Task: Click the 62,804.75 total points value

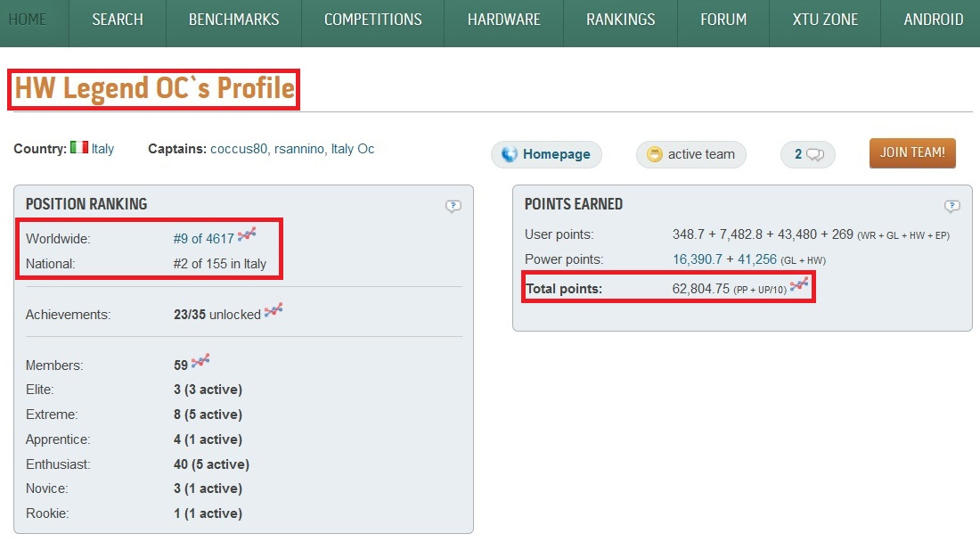Action: pos(700,289)
